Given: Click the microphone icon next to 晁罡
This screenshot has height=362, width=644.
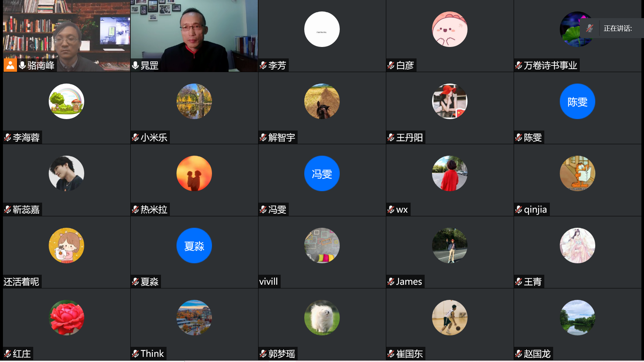Looking at the screenshot, I should [x=136, y=65].
